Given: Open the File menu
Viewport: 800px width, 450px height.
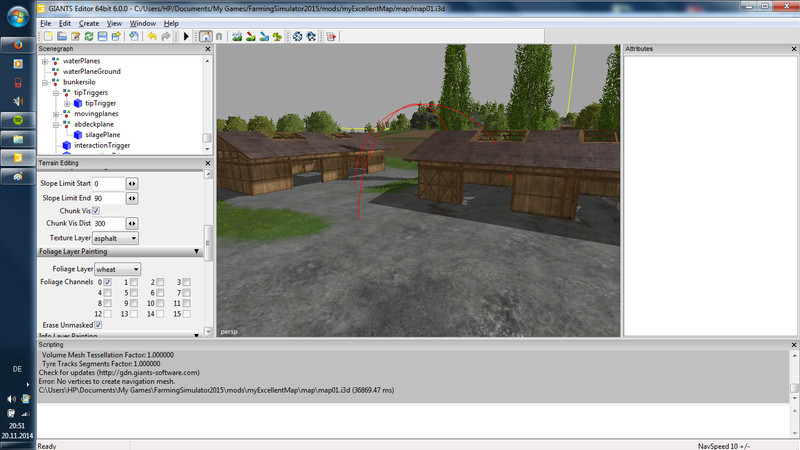Looking at the screenshot, I should 45,23.
